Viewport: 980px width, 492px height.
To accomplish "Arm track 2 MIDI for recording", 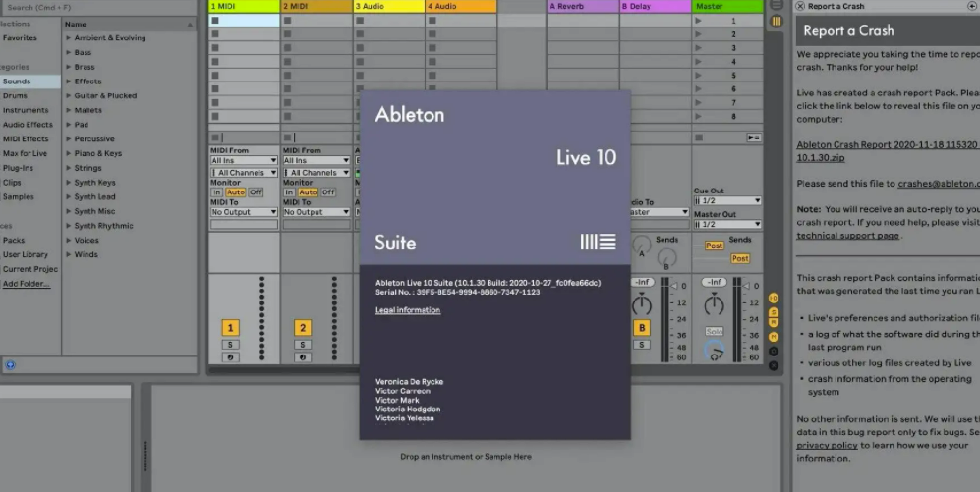I will pos(303,357).
